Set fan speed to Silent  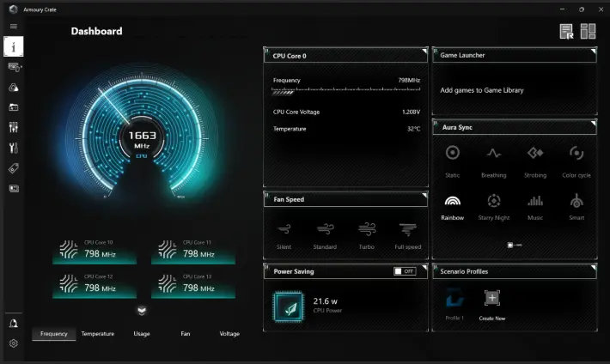pos(284,229)
